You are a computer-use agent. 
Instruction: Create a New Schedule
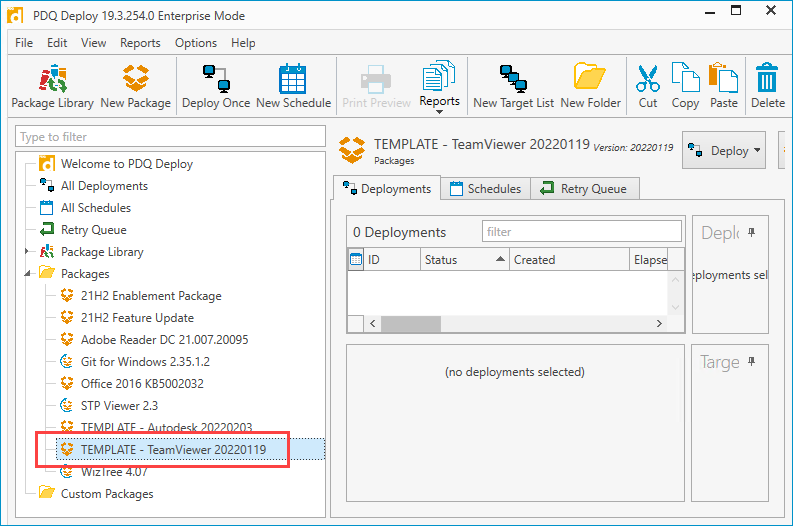click(293, 86)
